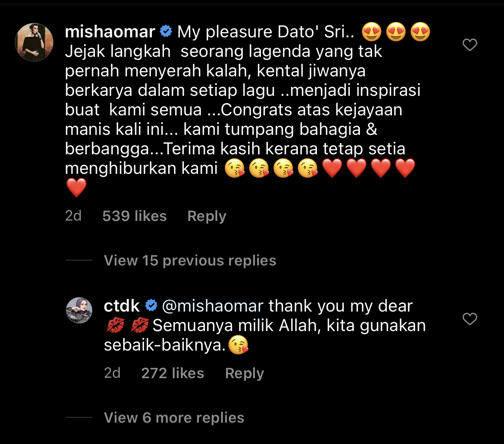This screenshot has width=504, height=444.
Task: Open mishaomar's profile picture
Action: pos(34,42)
